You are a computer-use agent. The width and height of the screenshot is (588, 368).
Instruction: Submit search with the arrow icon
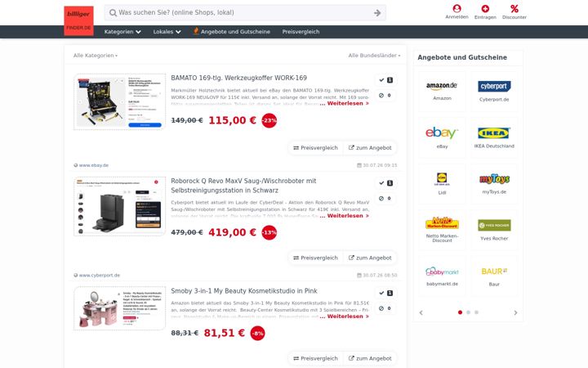pos(377,13)
